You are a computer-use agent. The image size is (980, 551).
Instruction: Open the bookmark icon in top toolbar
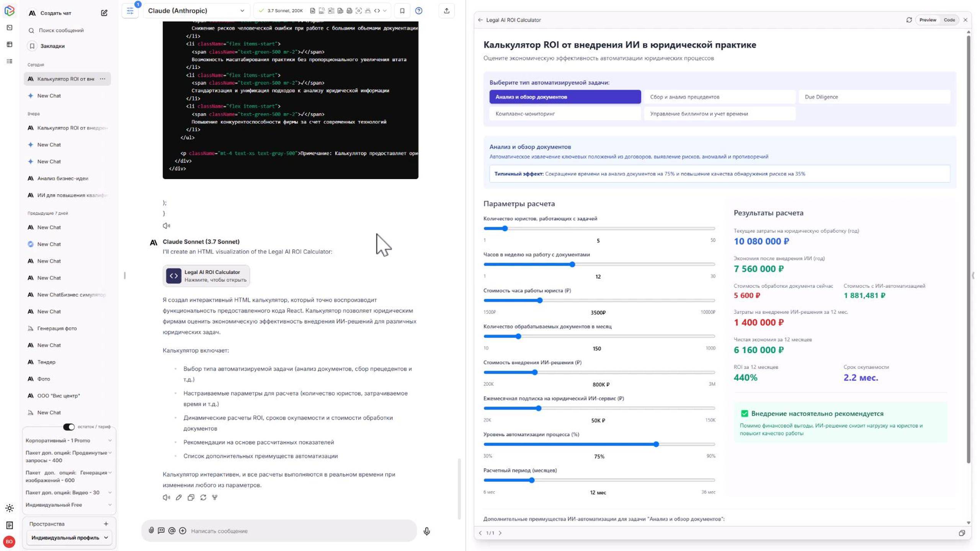[402, 11]
